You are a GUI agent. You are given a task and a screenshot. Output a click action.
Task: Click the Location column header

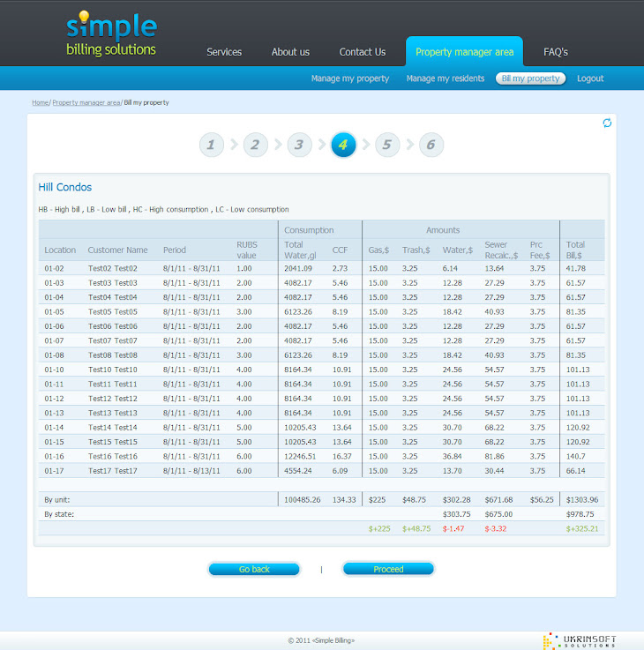point(60,250)
